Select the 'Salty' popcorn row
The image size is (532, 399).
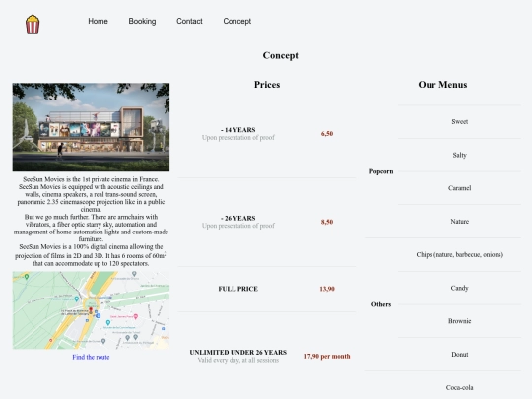(x=459, y=155)
